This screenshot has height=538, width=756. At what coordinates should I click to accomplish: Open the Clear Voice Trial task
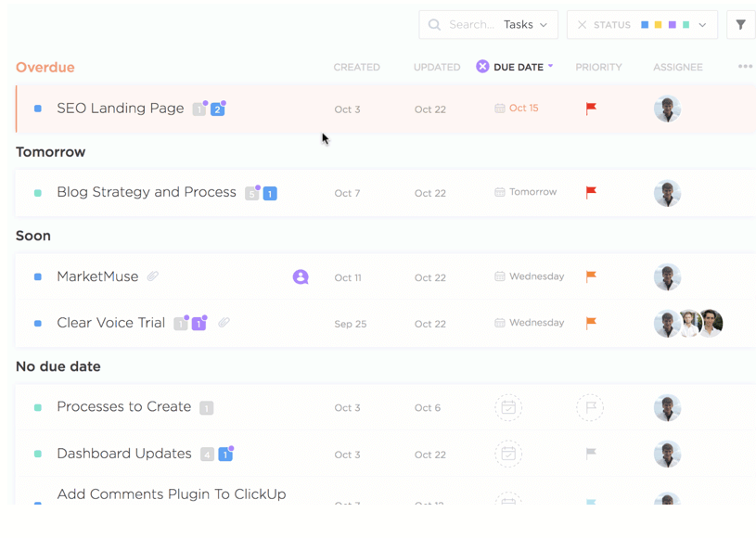[111, 323]
